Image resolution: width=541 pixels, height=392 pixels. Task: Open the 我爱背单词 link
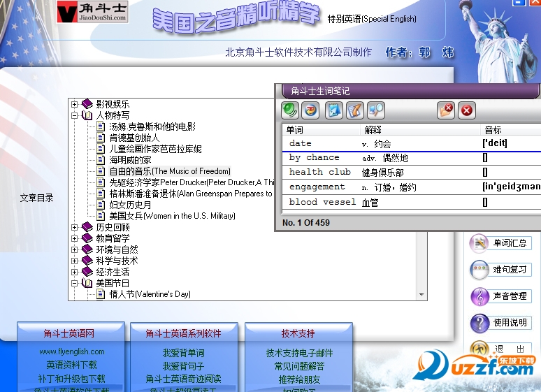184,353
